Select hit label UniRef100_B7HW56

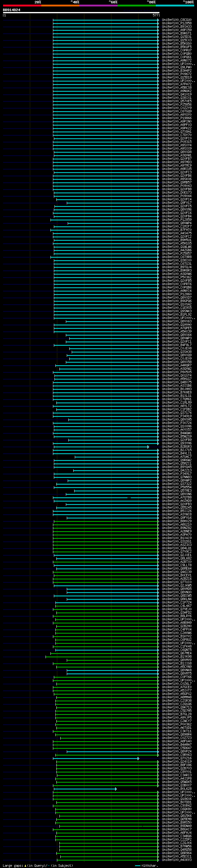pyautogui.click(x=176, y=847)
